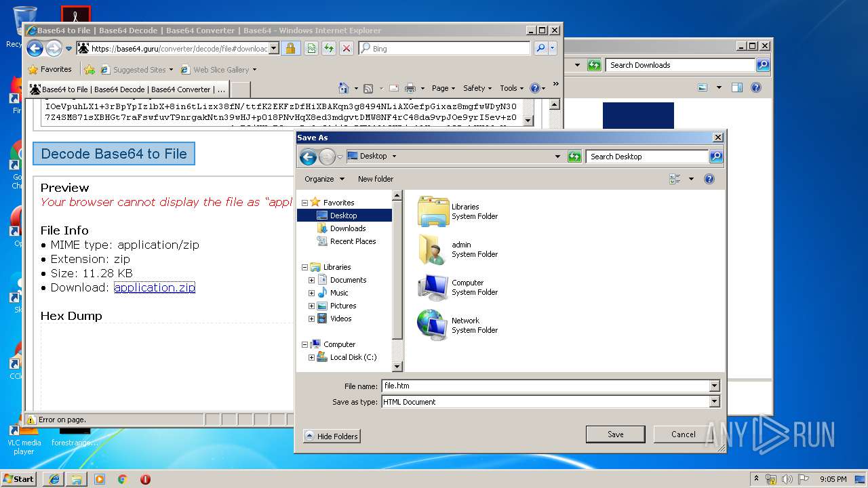Change view icon in Save As dialog

pos(675,179)
